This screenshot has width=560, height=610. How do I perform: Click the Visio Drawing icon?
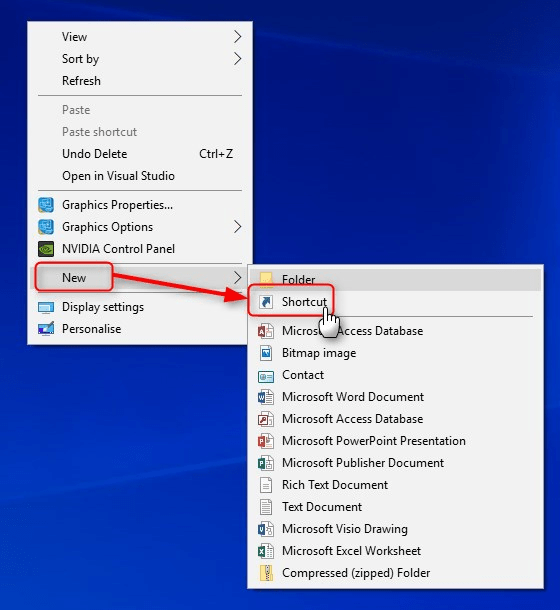[x=266, y=529]
